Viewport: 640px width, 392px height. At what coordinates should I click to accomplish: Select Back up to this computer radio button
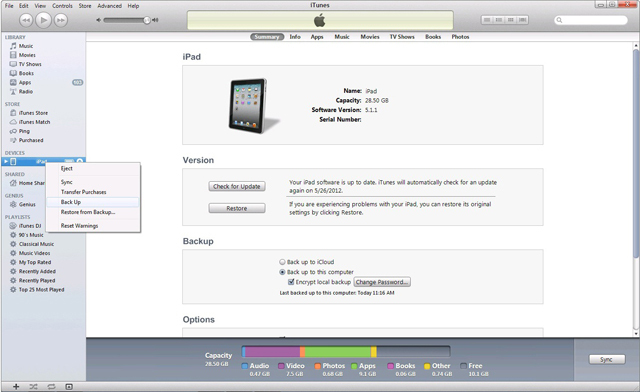[x=282, y=272]
